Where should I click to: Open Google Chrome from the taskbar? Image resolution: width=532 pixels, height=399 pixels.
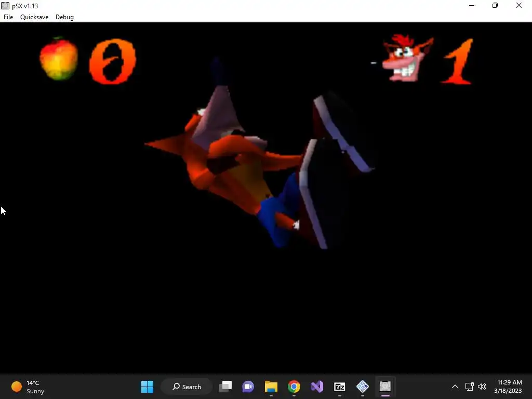point(294,387)
